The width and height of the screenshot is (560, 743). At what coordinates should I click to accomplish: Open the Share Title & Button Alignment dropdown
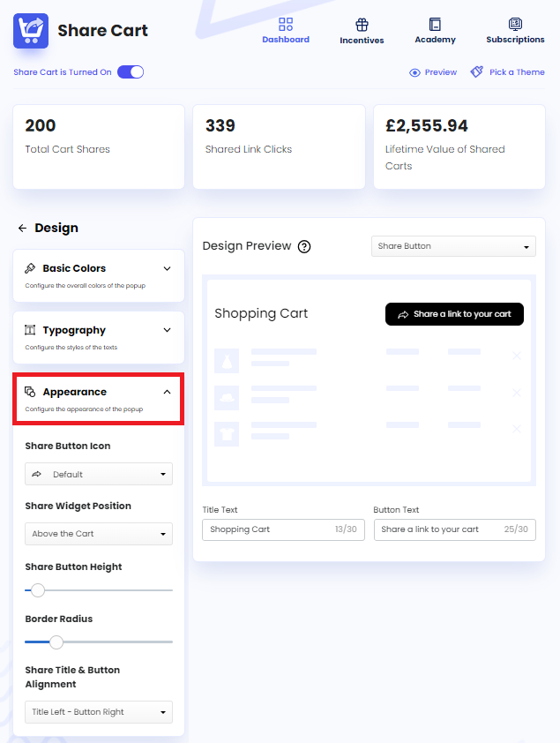coord(98,712)
